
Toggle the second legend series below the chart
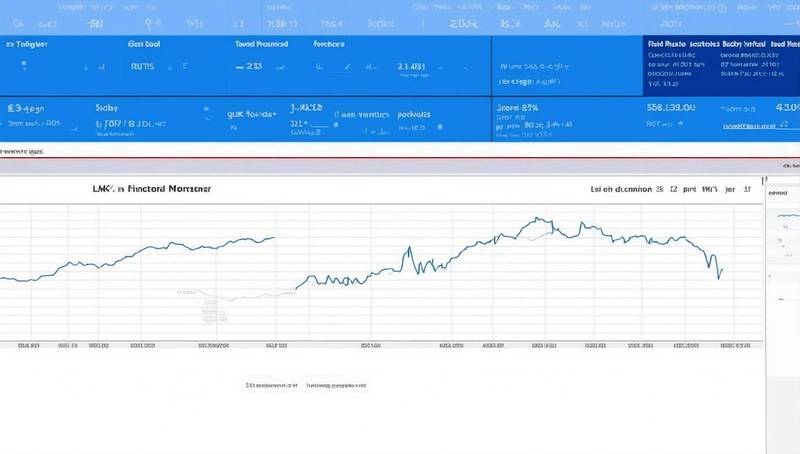336,384
